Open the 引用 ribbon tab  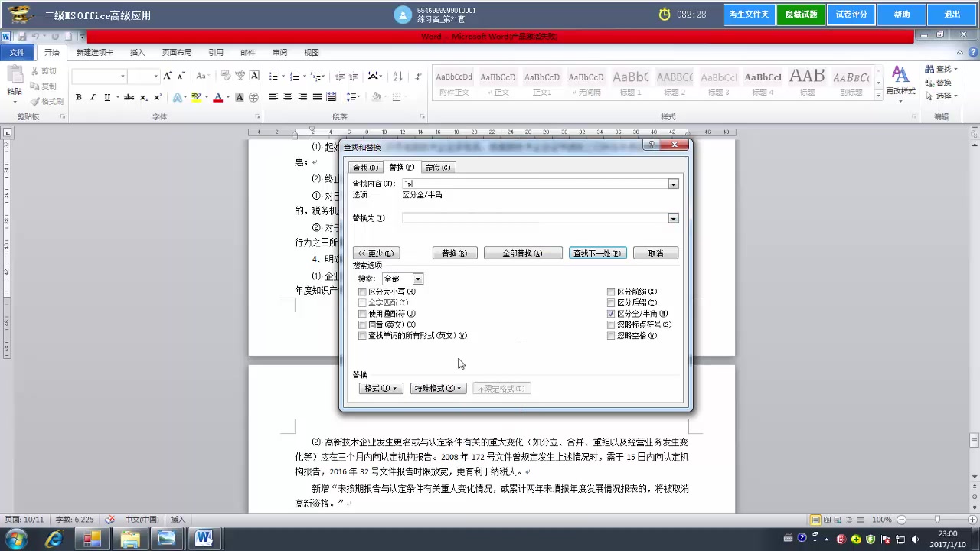coord(217,53)
